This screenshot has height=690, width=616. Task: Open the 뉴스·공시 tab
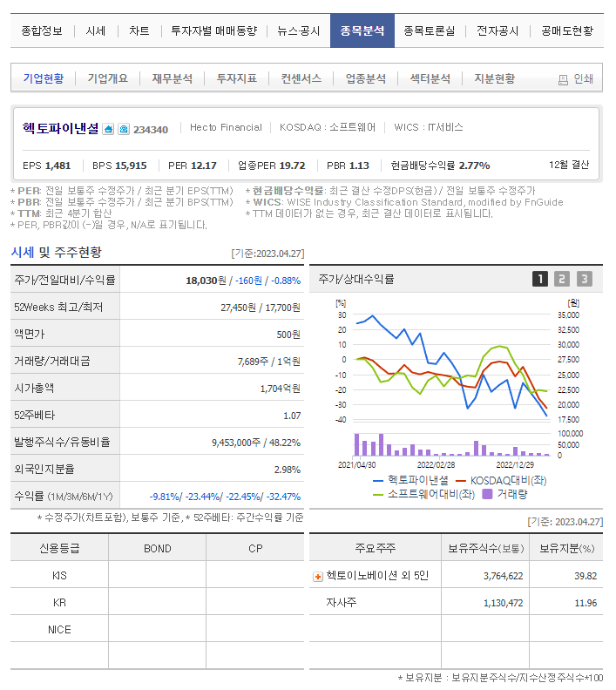tap(298, 30)
